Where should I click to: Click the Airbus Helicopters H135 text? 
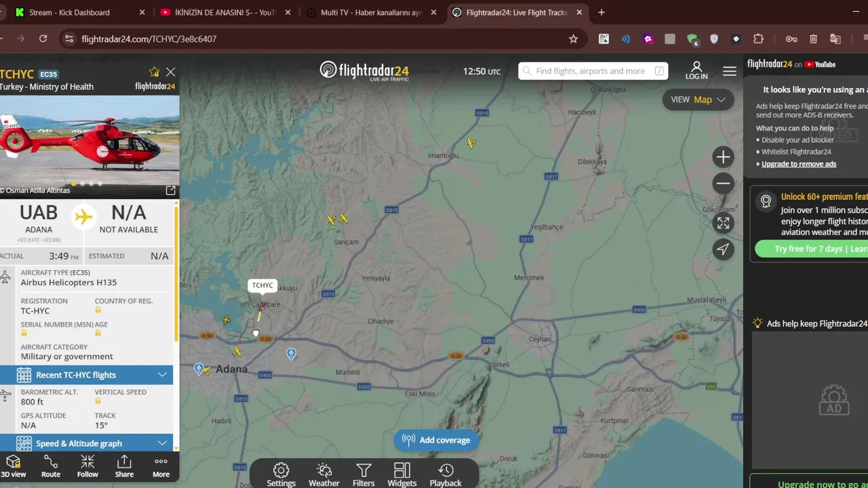tap(68, 283)
